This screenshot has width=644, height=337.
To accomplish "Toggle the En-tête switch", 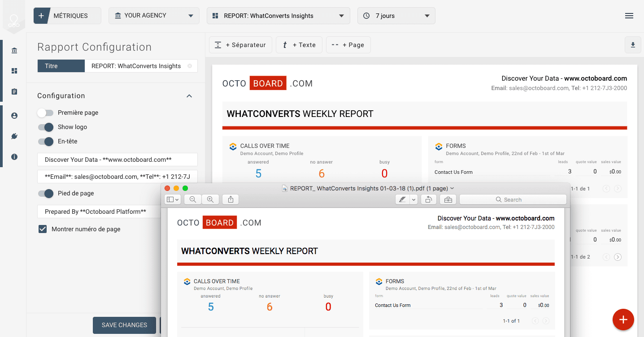I will click(45, 142).
